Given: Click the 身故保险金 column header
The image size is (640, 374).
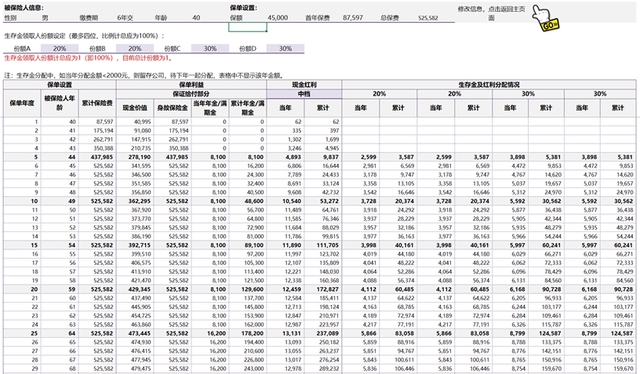Looking at the screenshot, I should click(173, 108).
